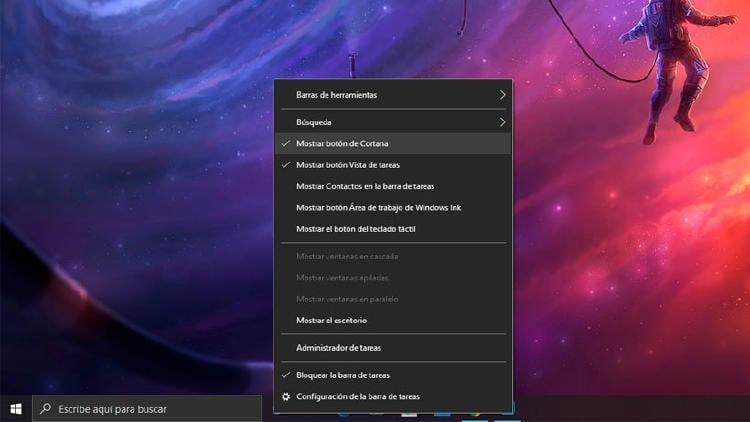Open Administrador de tareas
The height and width of the screenshot is (422, 750).
(x=338, y=348)
